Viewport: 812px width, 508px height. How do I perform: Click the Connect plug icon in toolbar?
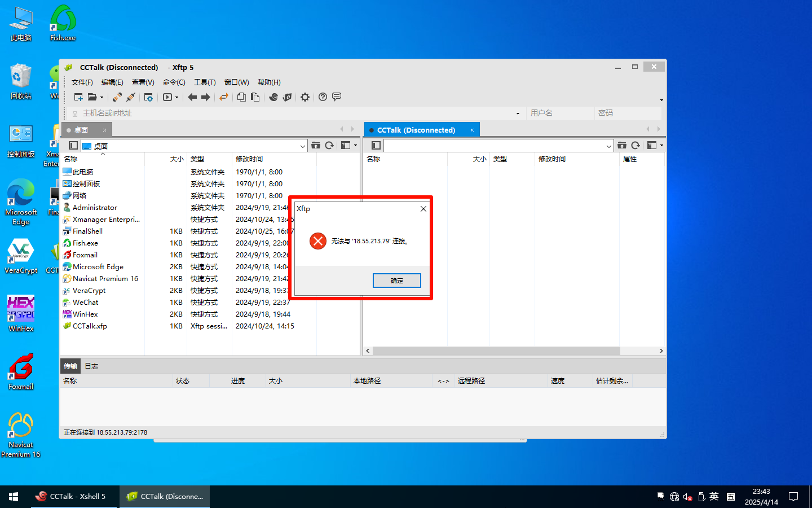[117, 97]
